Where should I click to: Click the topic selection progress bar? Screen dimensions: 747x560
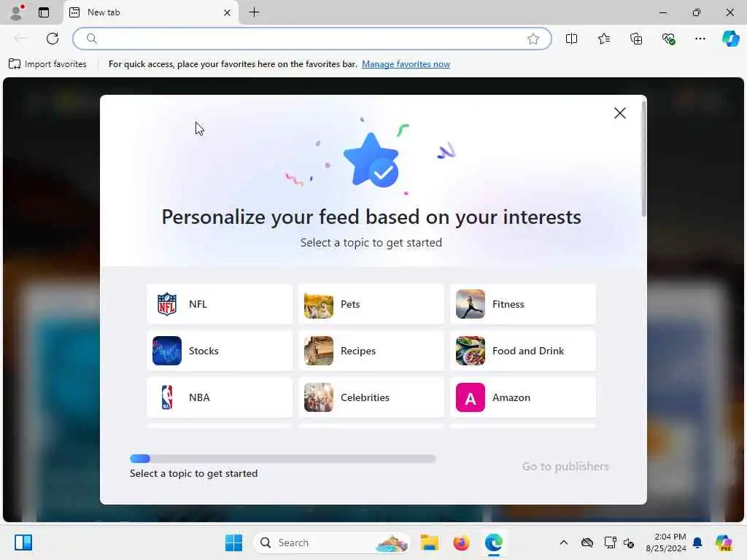pos(283,459)
